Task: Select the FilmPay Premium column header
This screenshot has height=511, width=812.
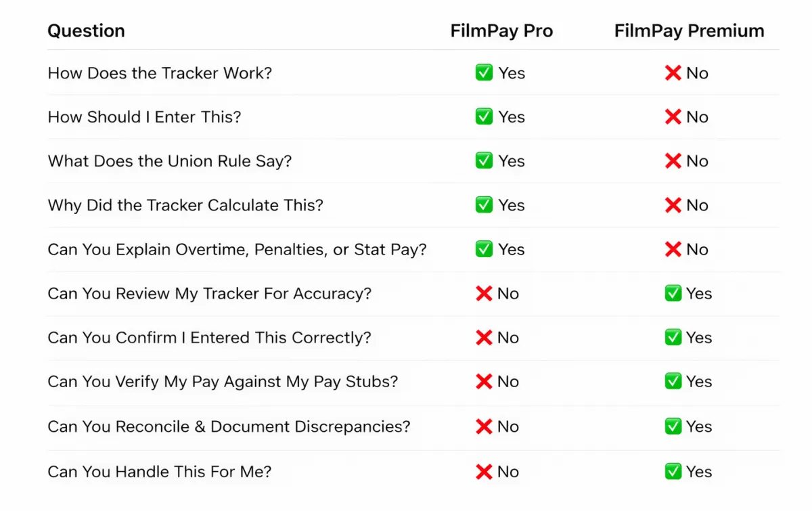Action: point(689,31)
